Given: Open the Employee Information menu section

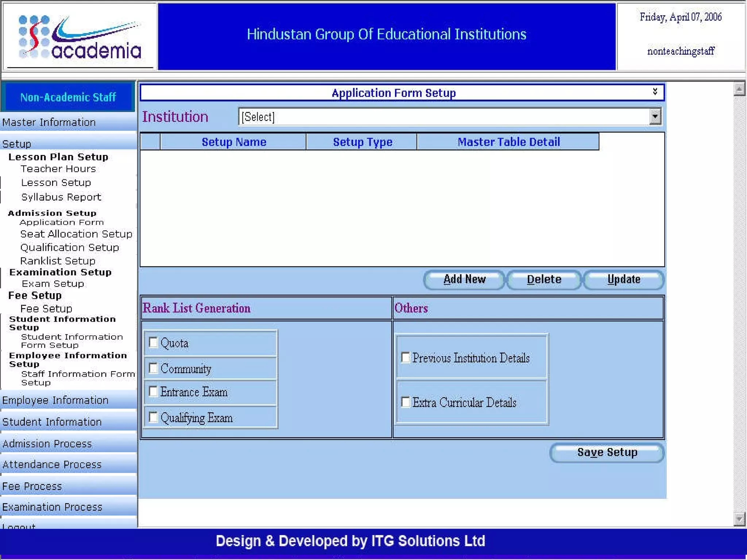Looking at the screenshot, I should click(55, 400).
